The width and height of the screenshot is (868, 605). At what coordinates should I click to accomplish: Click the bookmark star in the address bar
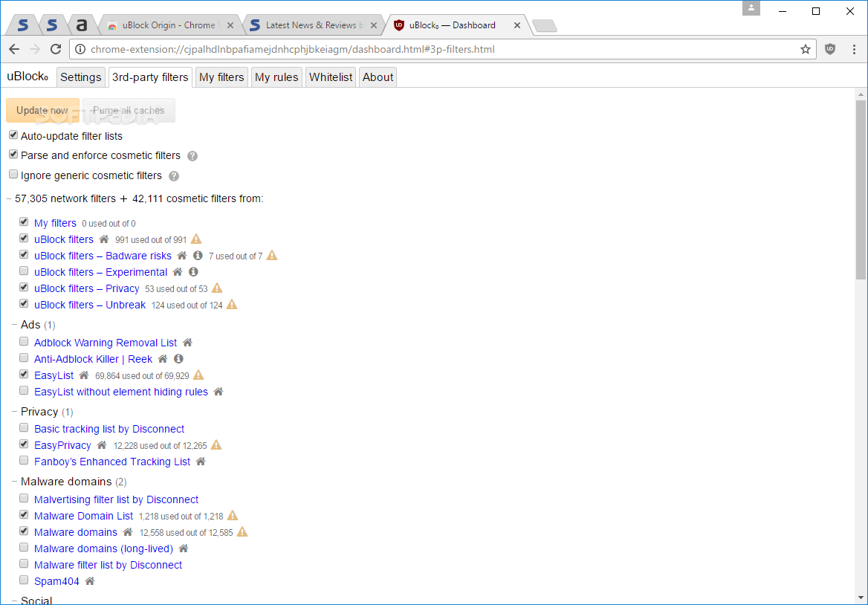pyautogui.click(x=806, y=49)
